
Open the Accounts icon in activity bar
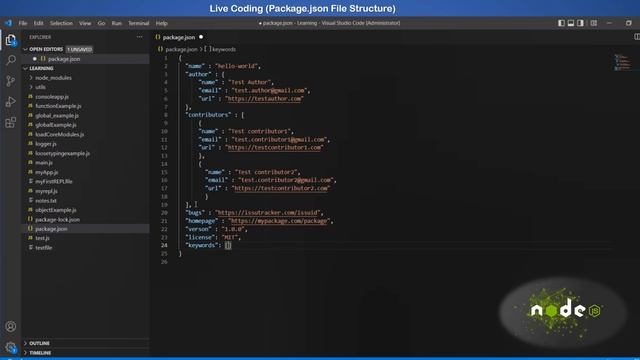11,326
